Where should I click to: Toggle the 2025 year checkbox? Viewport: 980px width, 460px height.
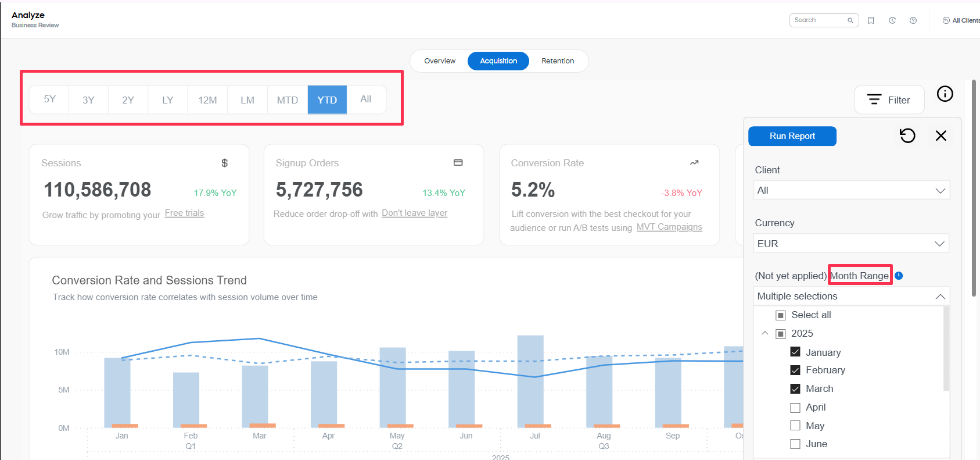click(x=781, y=334)
